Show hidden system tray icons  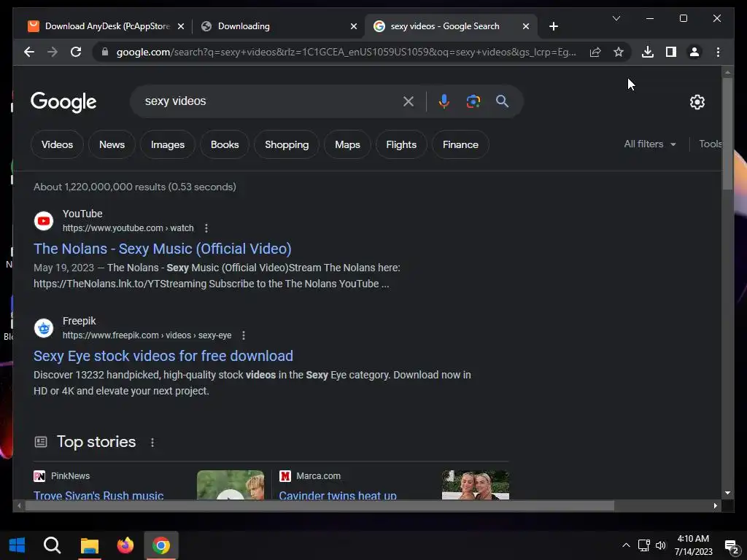point(626,545)
